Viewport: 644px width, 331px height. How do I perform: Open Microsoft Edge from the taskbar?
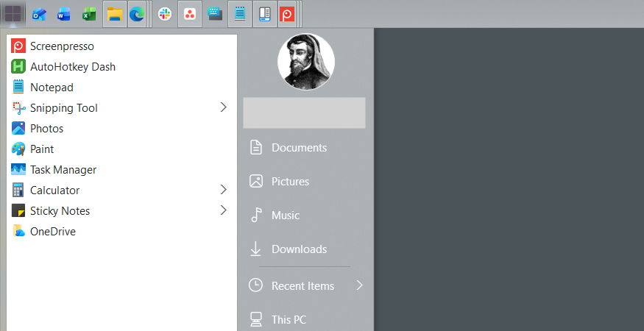(x=137, y=15)
